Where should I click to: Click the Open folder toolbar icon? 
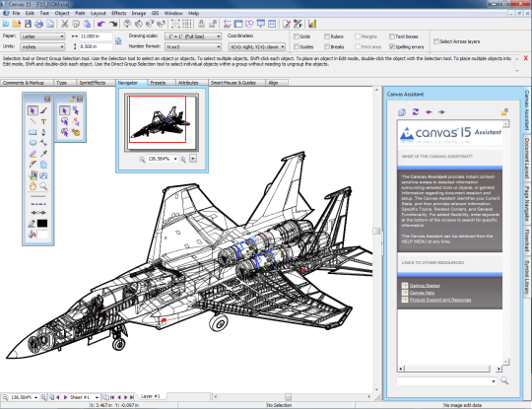coord(17,24)
